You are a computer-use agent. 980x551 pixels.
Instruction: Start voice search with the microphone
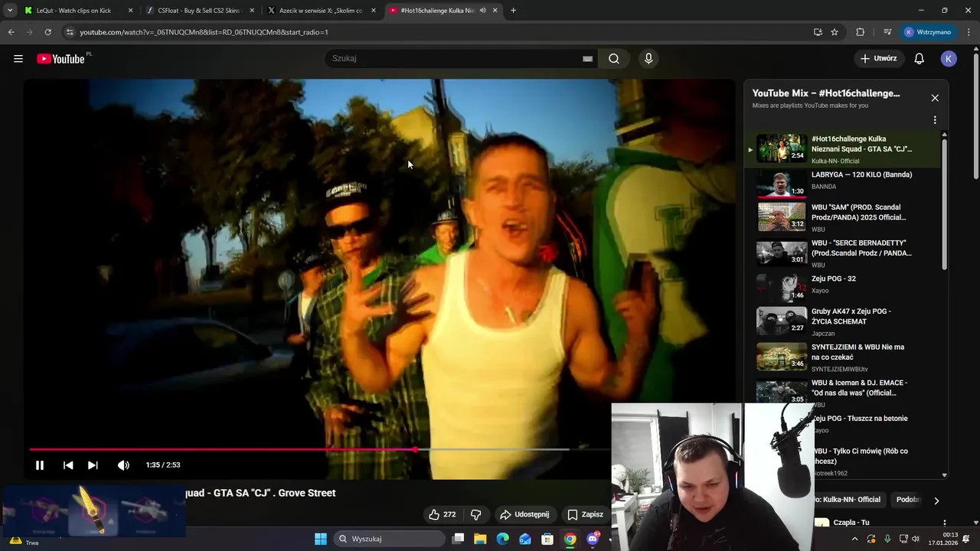pyautogui.click(x=648, y=59)
